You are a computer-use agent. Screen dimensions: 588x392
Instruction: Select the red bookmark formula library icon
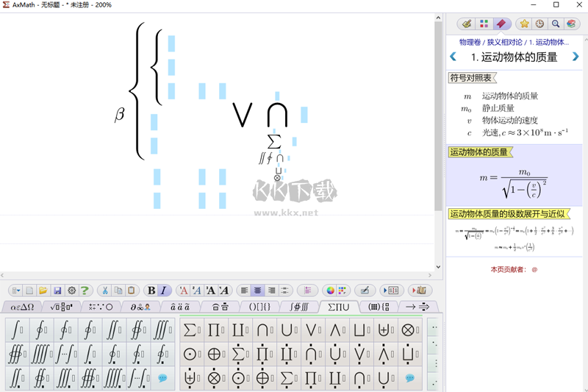[x=501, y=24]
